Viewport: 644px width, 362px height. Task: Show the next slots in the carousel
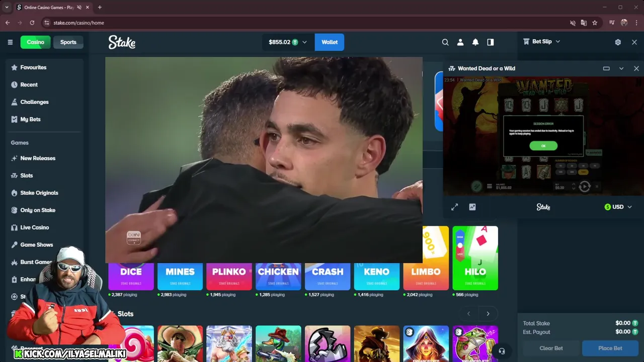click(x=488, y=314)
